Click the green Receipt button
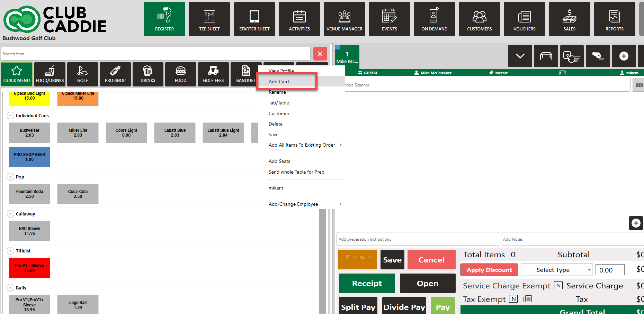The width and height of the screenshot is (644, 314). click(x=367, y=283)
